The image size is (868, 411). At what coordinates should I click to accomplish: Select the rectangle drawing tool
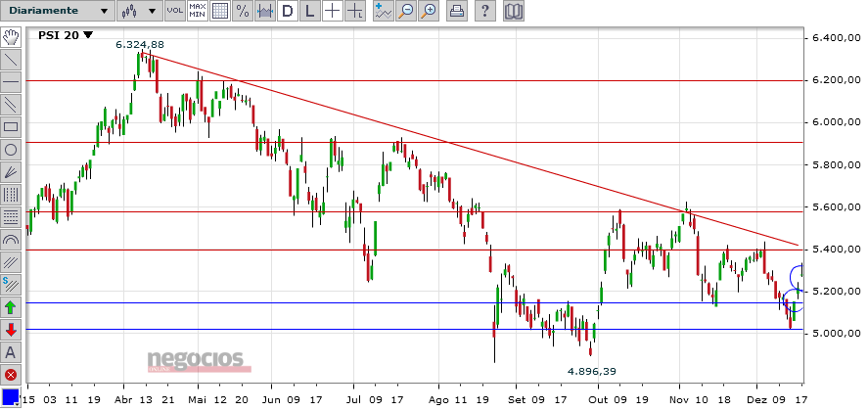pos(11,127)
